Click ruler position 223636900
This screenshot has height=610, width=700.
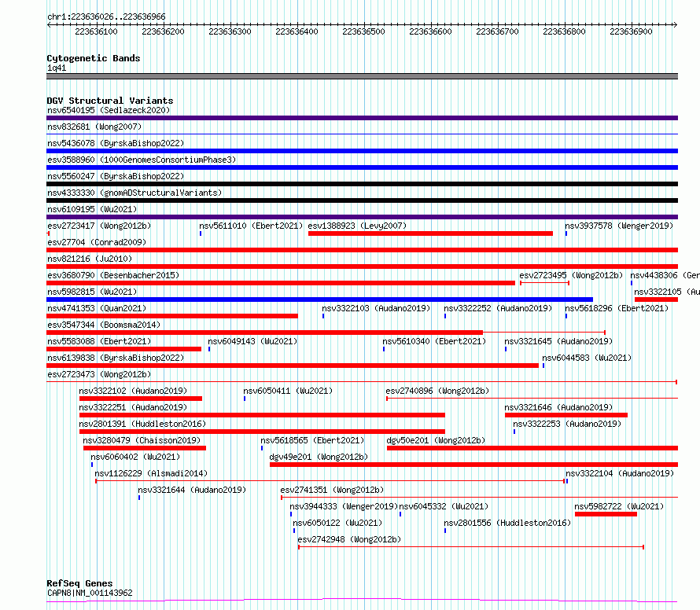[x=631, y=31]
